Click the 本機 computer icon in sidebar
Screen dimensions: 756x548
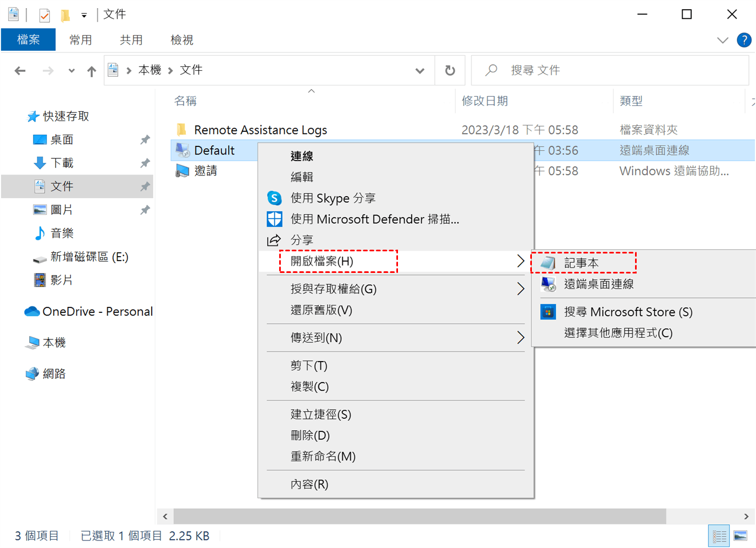point(32,343)
